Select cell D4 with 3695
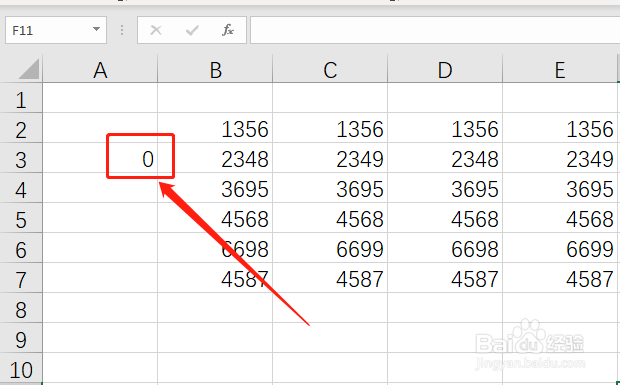620x385 pixels. [x=445, y=188]
